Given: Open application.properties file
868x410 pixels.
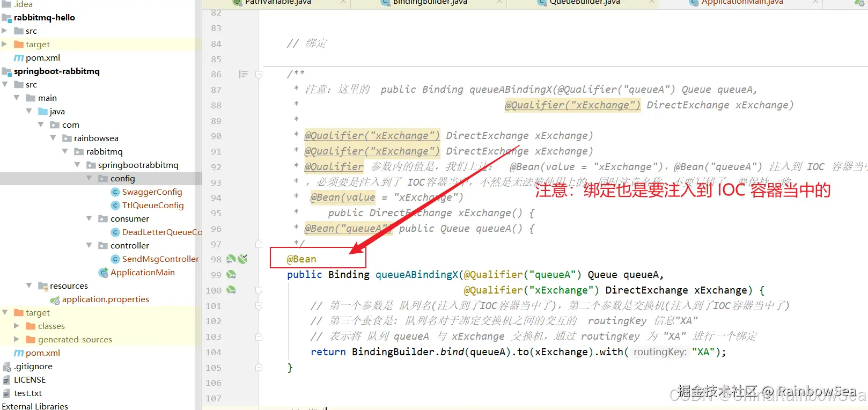Looking at the screenshot, I should pos(106,299).
